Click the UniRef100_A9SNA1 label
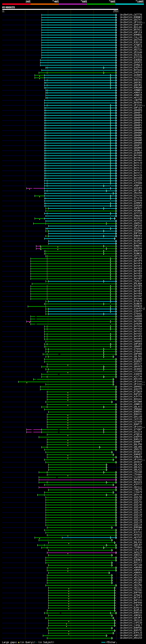The height and width of the screenshot is (644, 146). (131, 210)
